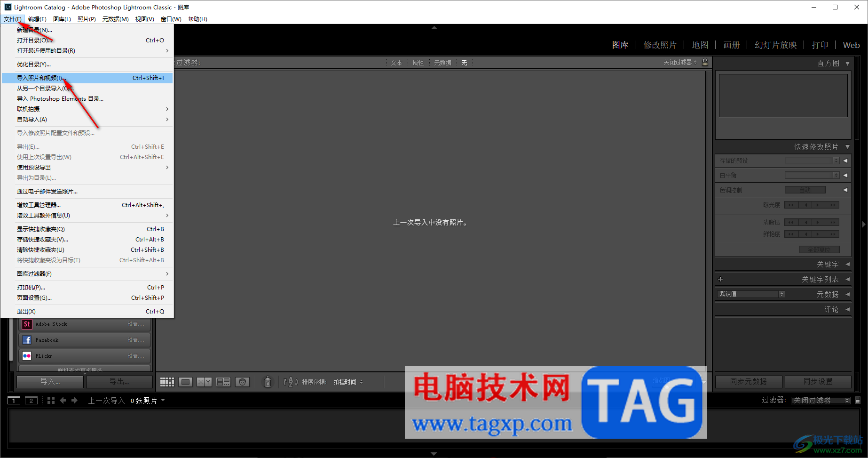This screenshot has width=868, height=458.
Task: Enable the 文本 text filter
Action: point(396,63)
